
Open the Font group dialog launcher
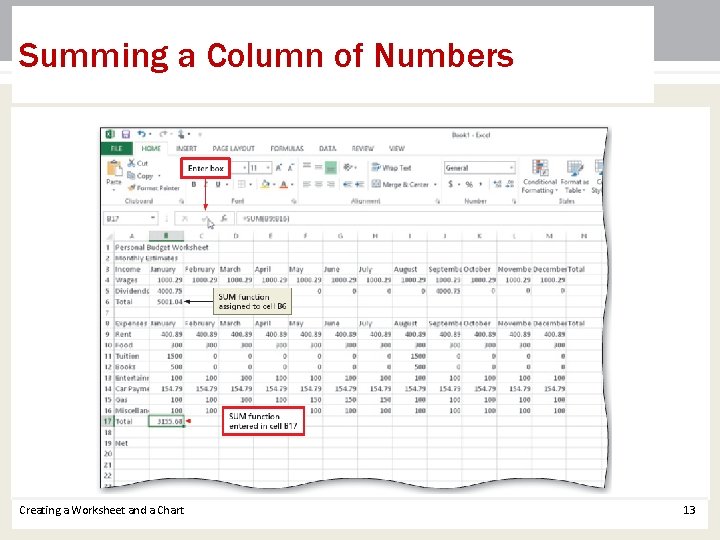pos(293,201)
